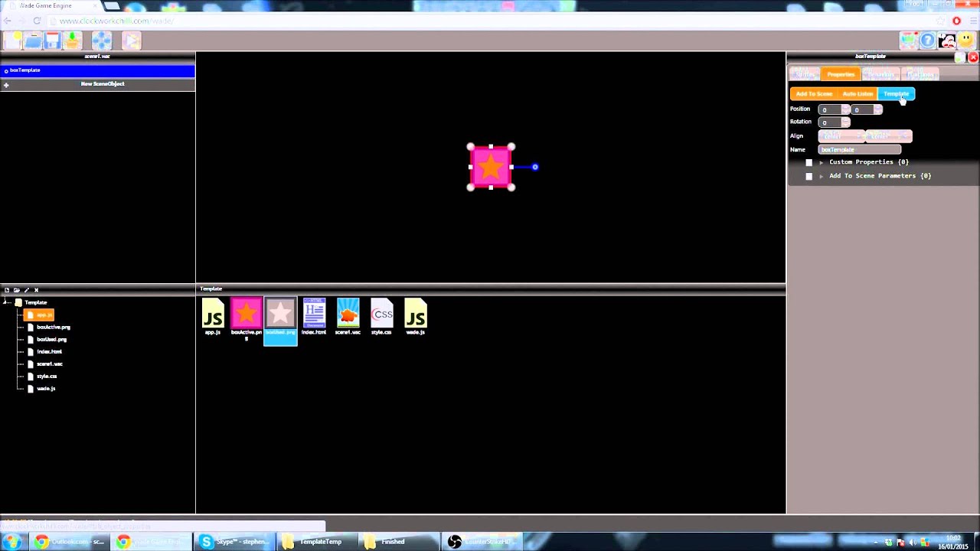This screenshot has height=551, width=980.
Task: Tick the Custom Properties checkbox
Action: tap(809, 162)
